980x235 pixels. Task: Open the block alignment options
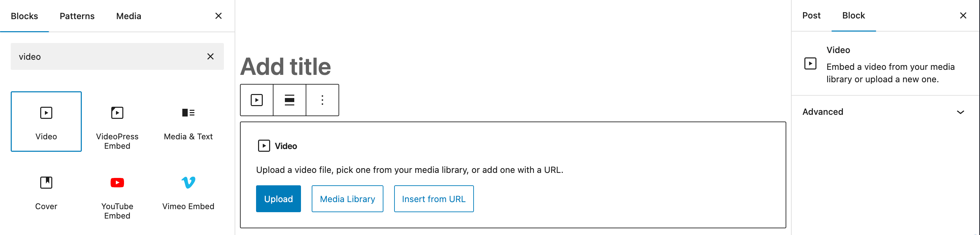[x=290, y=100]
